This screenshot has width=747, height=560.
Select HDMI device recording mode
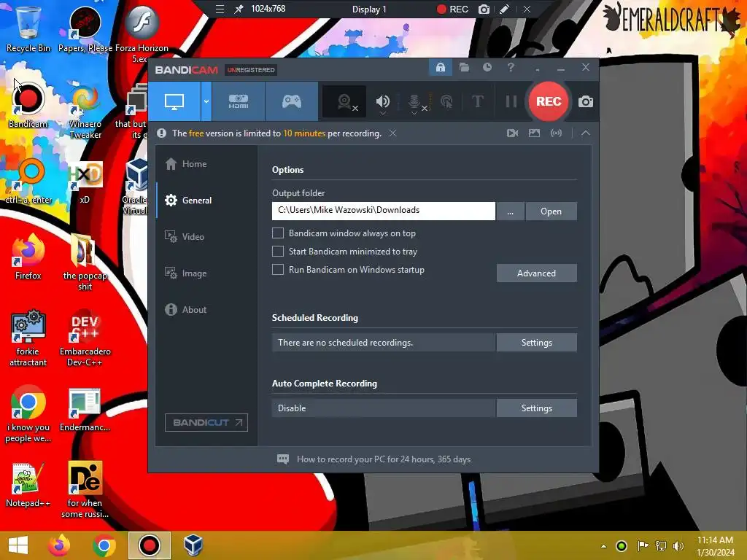point(239,101)
